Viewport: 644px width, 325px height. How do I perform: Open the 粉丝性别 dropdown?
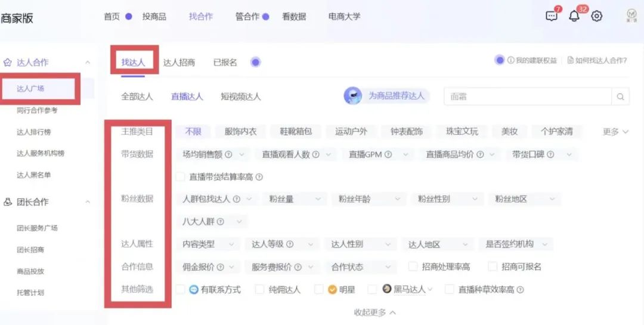pos(447,199)
